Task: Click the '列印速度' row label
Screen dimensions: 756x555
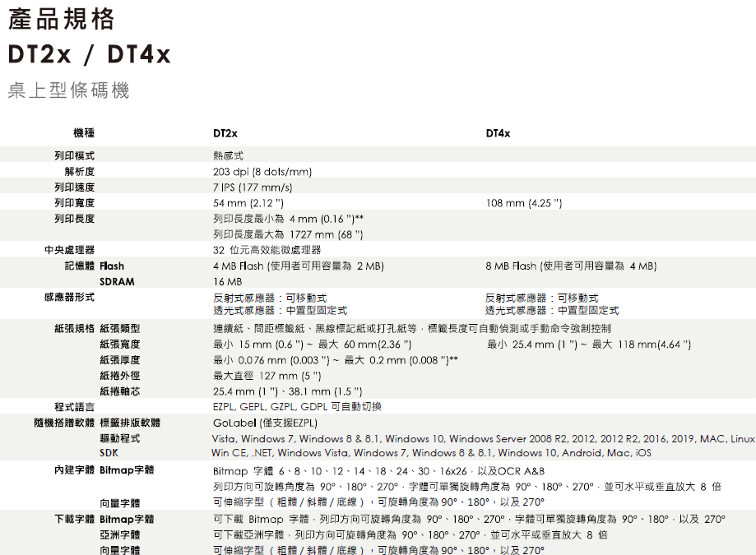Action: [x=74, y=187]
